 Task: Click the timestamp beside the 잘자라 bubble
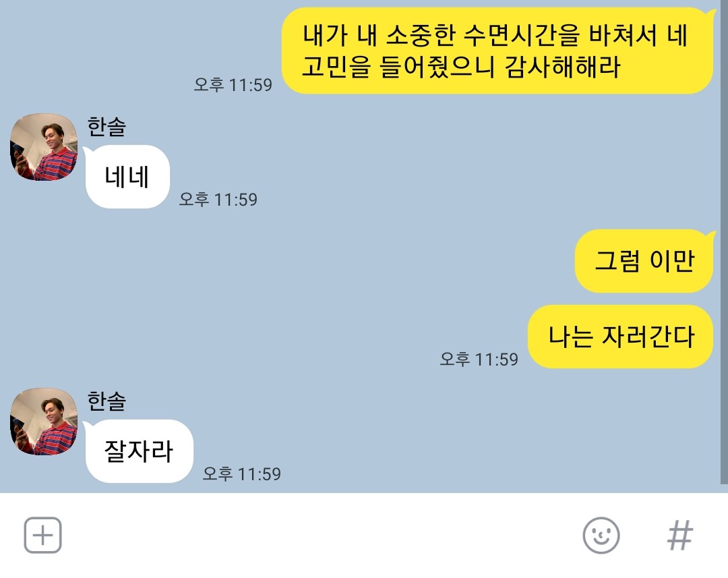[x=242, y=474]
